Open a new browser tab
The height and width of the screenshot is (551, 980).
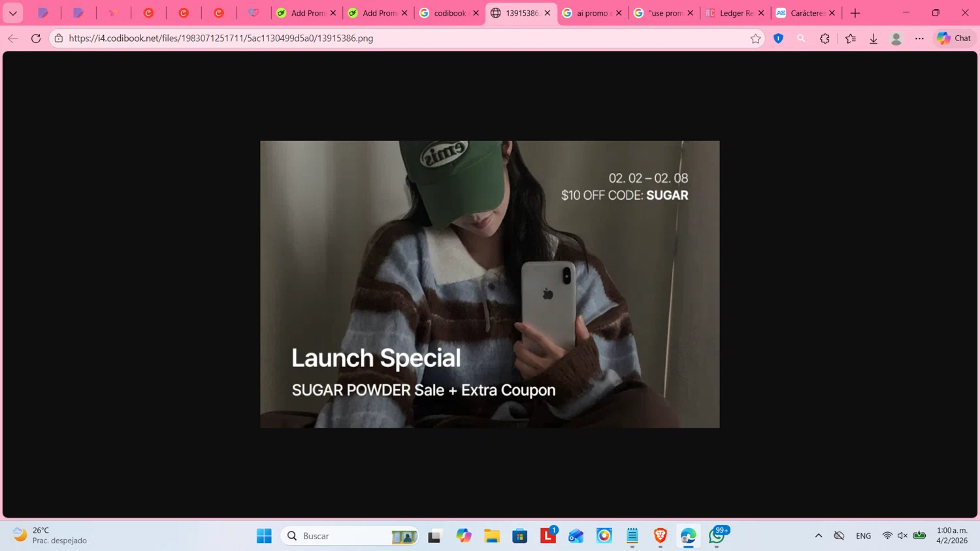(x=855, y=13)
